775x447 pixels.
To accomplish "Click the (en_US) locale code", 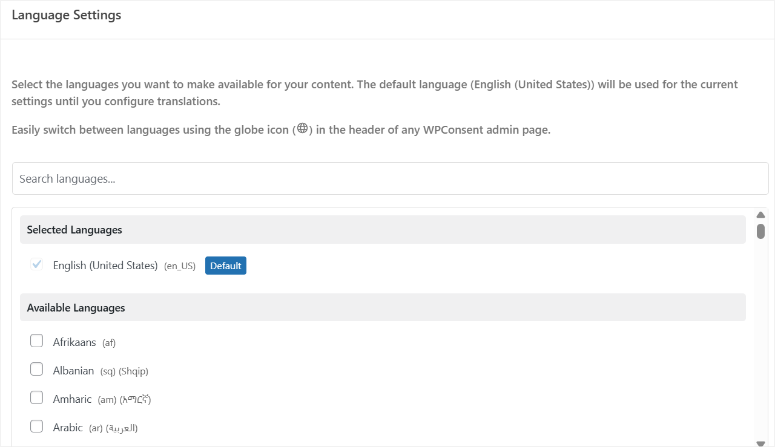I will pyautogui.click(x=180, y=266).
